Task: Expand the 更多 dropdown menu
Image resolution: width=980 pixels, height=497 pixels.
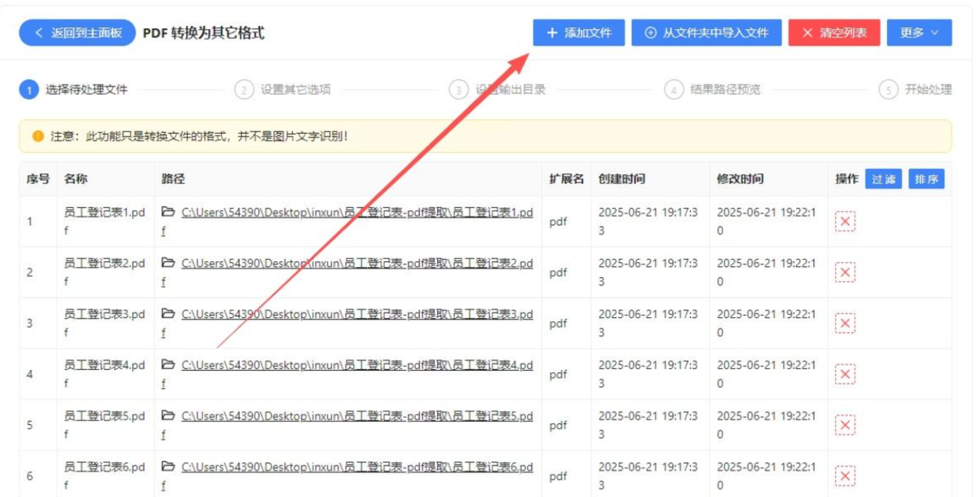Action: tap(919, 33)
